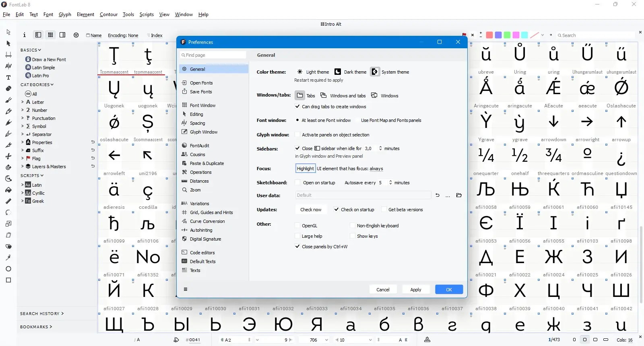The width and height of the screenshot is (644, 346).
Task: Click the Highlight focus button
Action: tap(305, 169)
